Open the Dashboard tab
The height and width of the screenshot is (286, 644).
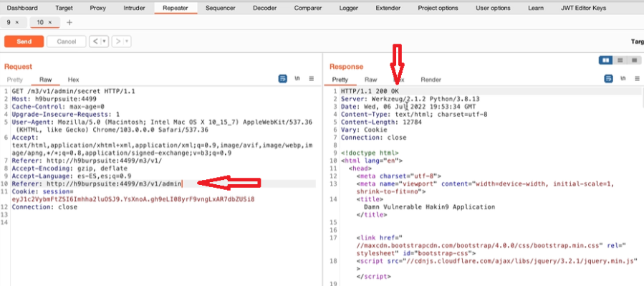click(x=22, y=8)
